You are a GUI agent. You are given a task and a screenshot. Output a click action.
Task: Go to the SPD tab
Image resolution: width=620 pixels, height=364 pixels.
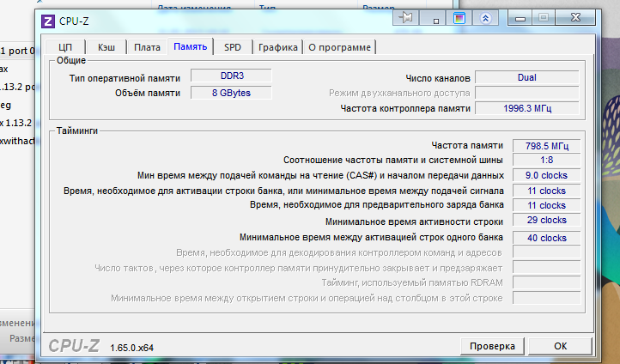[233, 47]
